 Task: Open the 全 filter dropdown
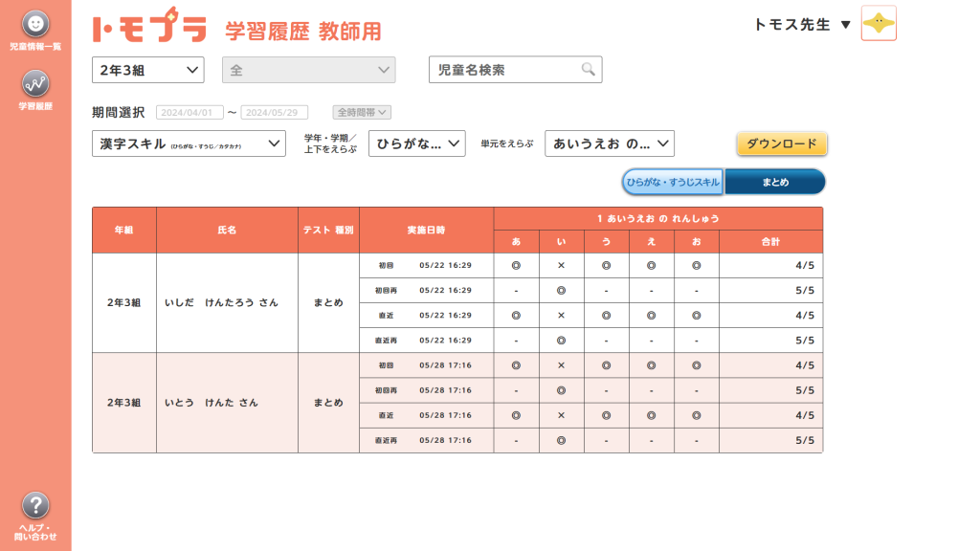pyautogui.click(x=309, y=70)
